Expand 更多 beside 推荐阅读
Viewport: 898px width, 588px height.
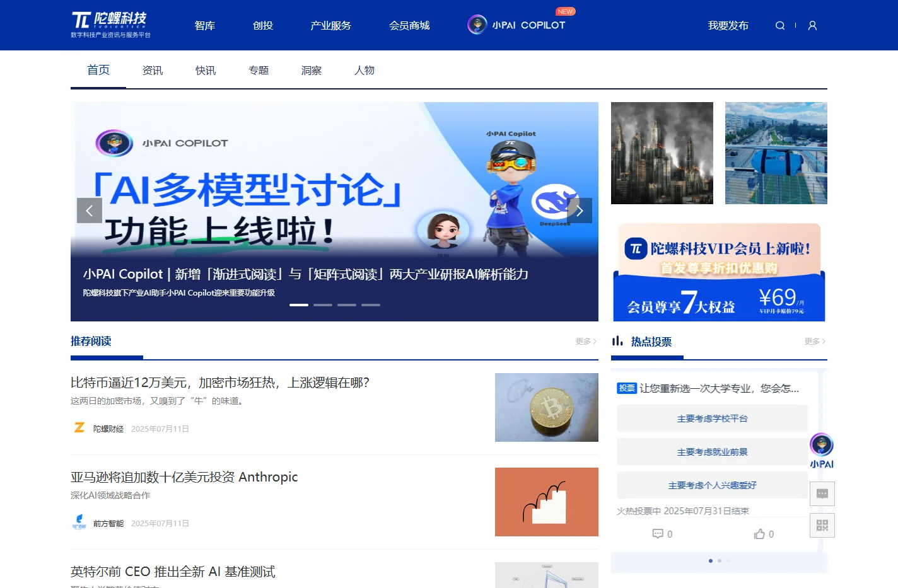tap(586, 341)
